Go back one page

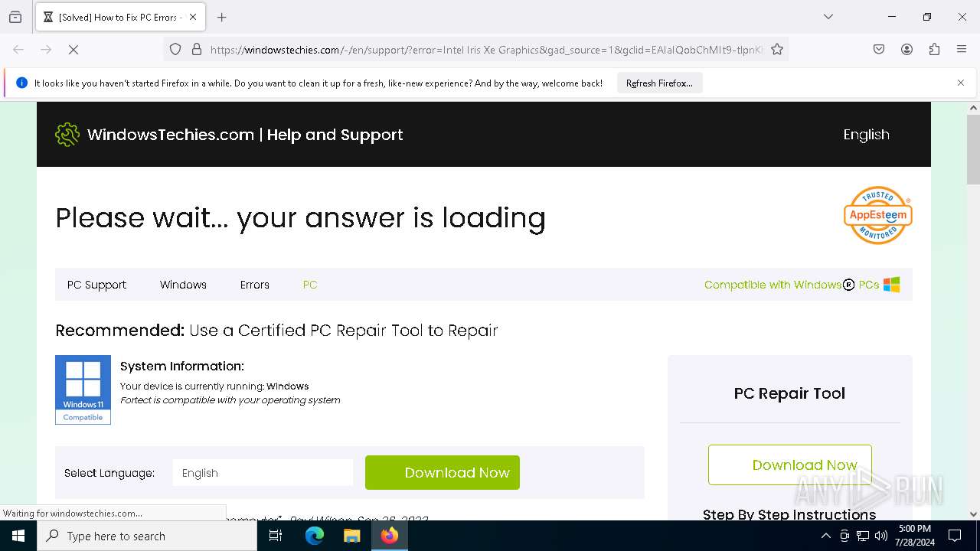click(18, 49)
